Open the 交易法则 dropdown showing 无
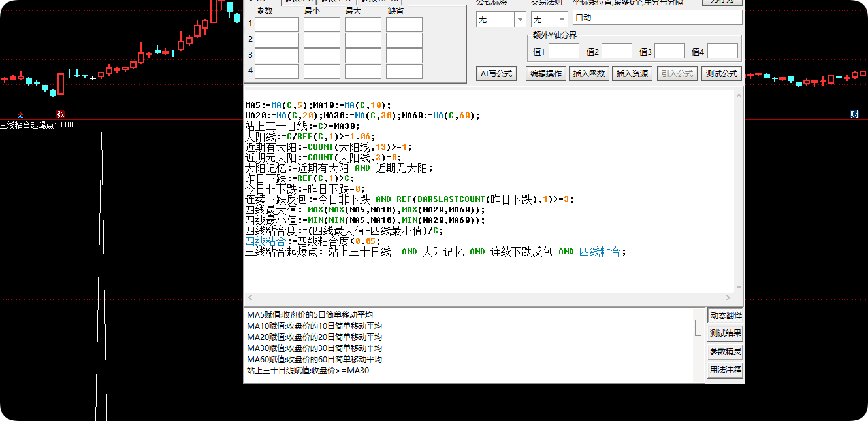Image resolution: width=868 pixels, height=421 pixels. point(549,20)
